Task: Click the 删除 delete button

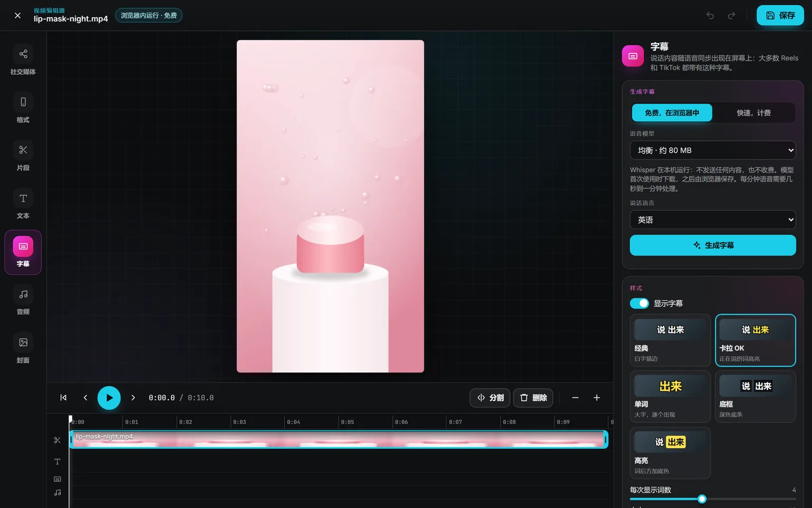Action: pos(533,398)
